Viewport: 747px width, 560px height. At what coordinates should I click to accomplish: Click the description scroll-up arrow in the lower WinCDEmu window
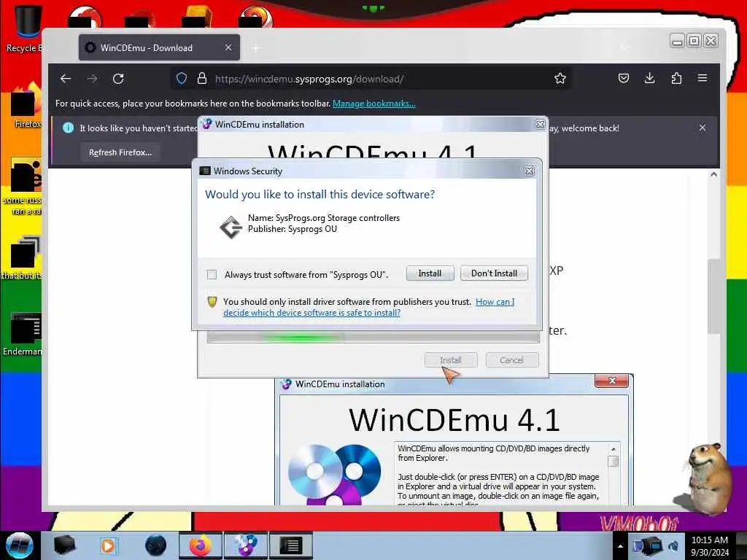(614, 448)
